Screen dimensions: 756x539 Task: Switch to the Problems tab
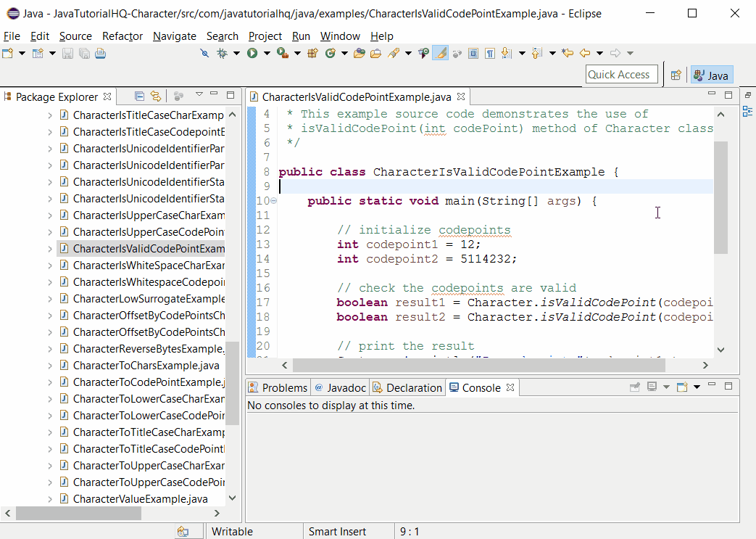pos(278,387)
